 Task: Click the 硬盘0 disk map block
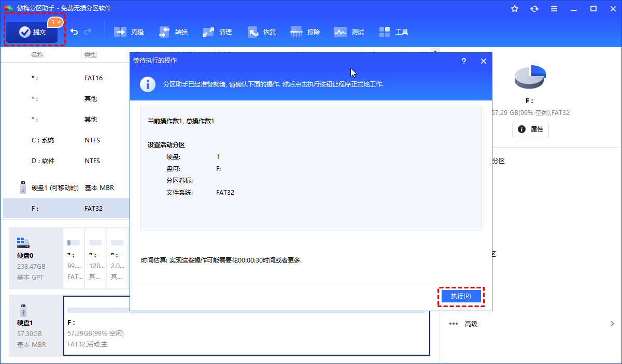[x=36, y=258]
